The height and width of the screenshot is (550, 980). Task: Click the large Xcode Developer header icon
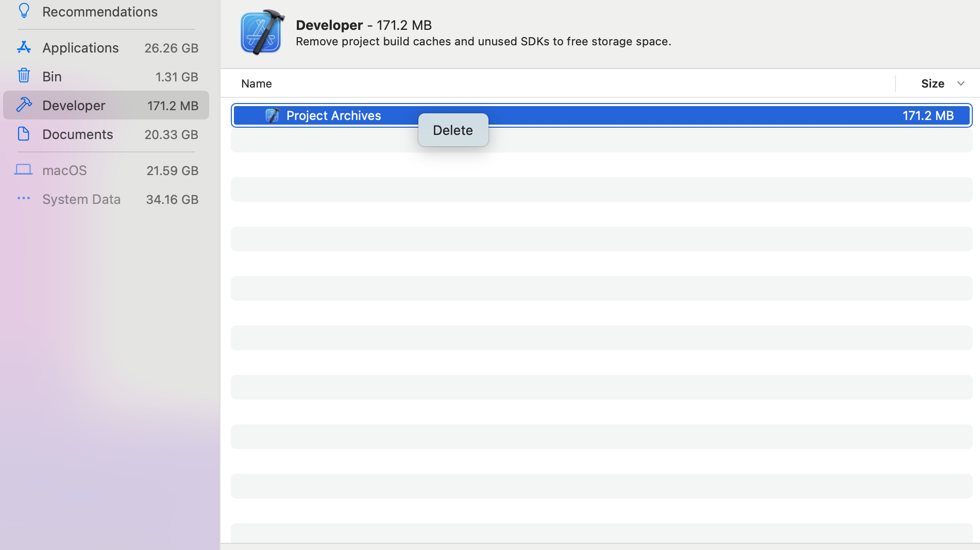pos(262,32)
